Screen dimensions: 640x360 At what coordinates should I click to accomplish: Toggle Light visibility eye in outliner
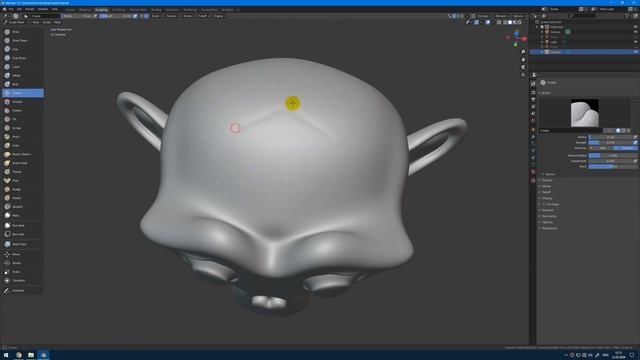(x=635, y=42)
